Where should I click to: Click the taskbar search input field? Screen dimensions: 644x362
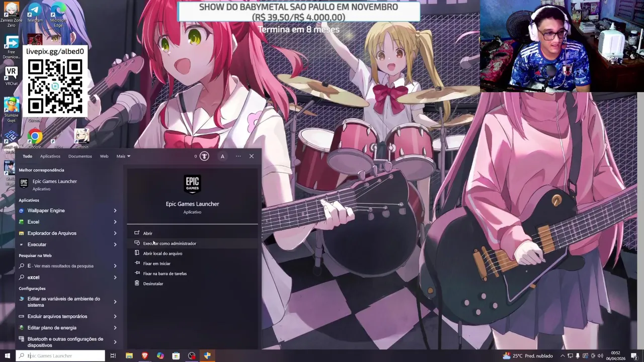click(x=60, y=355)
